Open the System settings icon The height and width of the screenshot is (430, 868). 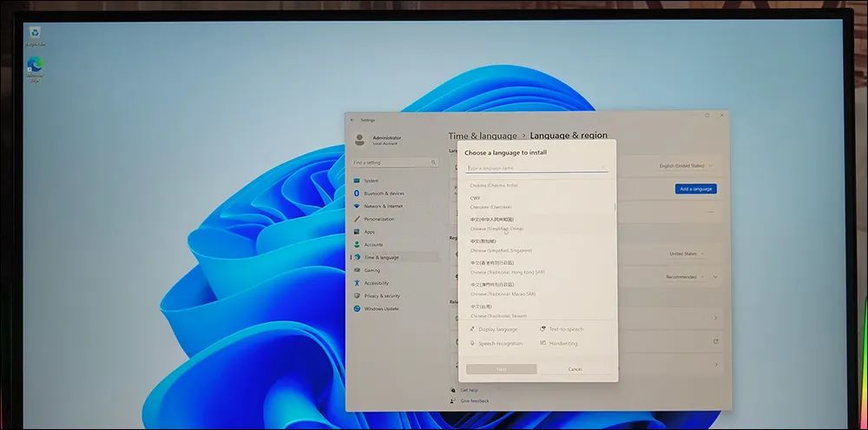(357, 181)
